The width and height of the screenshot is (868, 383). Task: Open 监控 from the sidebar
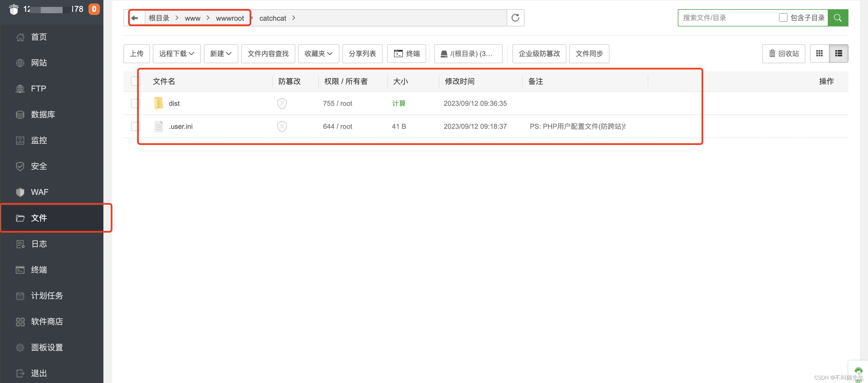(51, 140)
